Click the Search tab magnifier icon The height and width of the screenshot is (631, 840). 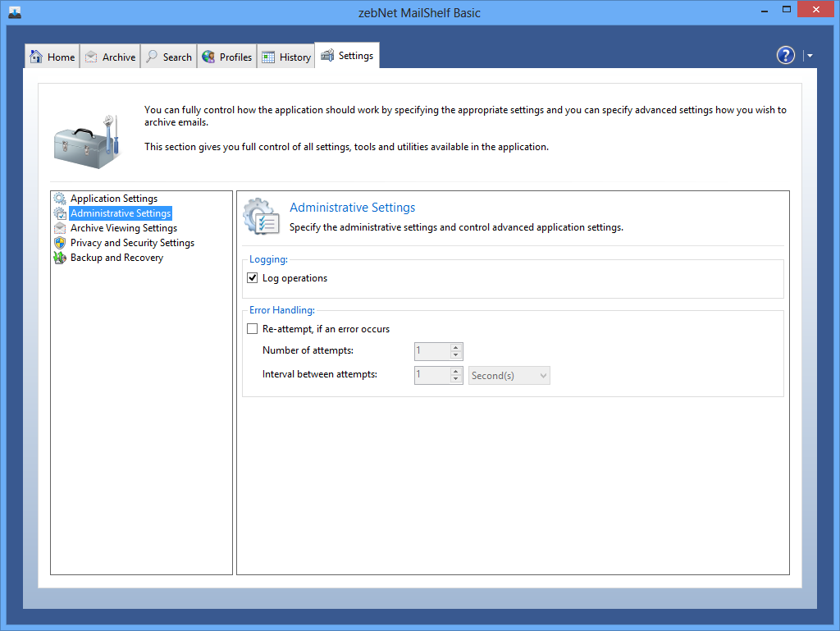pos(152,57)
